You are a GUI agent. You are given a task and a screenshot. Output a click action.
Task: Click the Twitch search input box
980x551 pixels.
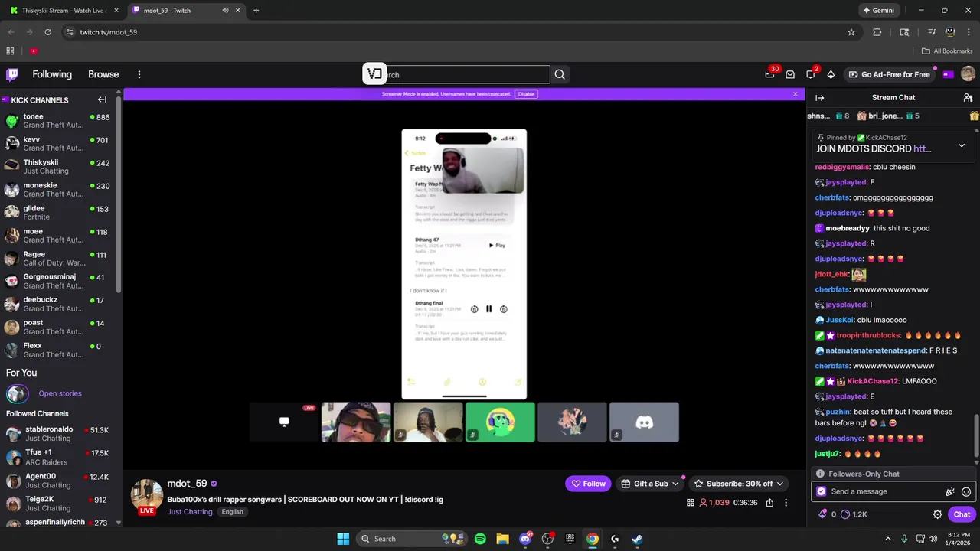point(467,74)
